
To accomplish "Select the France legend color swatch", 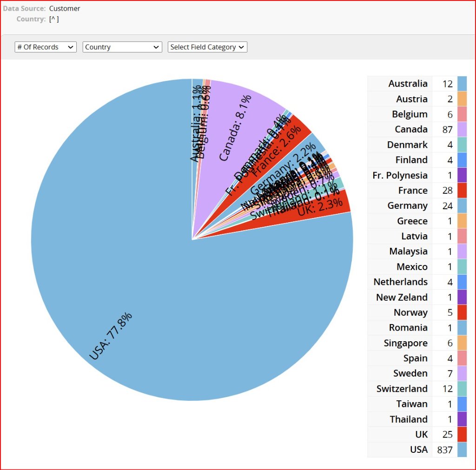I will click(x=462, y=190).
